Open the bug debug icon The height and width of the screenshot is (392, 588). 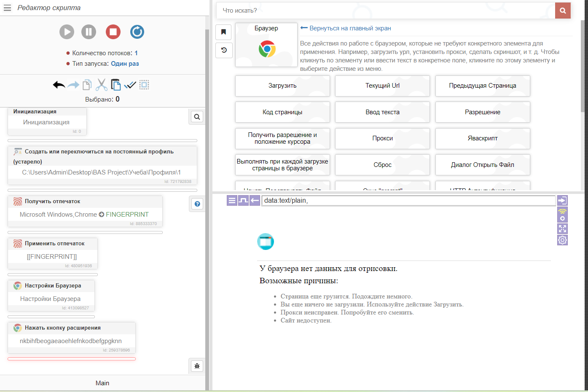[197, 366]
